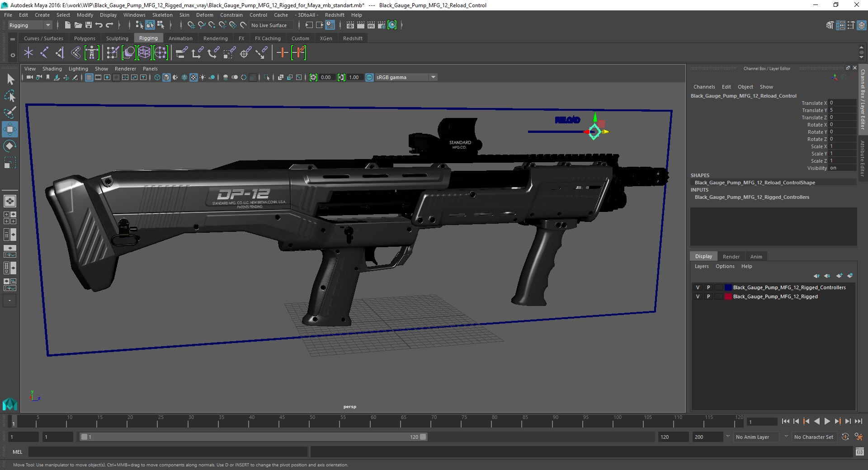Activate the Paint Selection tool
Image resolution: width=868 pixels, height=470 pixels.
pos(10,113)
